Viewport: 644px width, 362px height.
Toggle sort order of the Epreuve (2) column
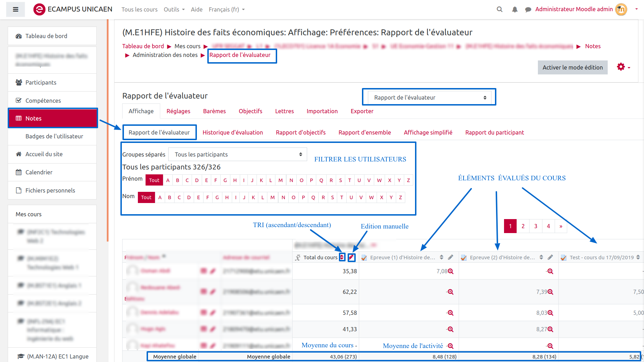coord(541,258)
